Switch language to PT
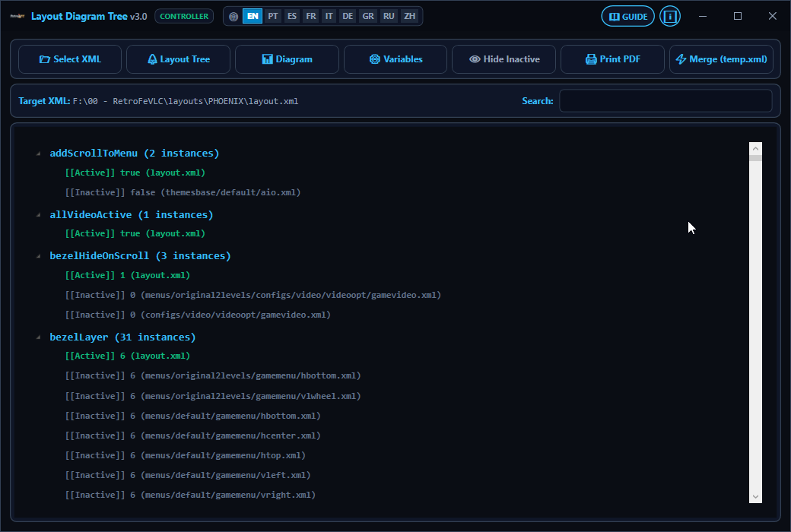Viewport: 791px width, 532px height. [273, 16]
